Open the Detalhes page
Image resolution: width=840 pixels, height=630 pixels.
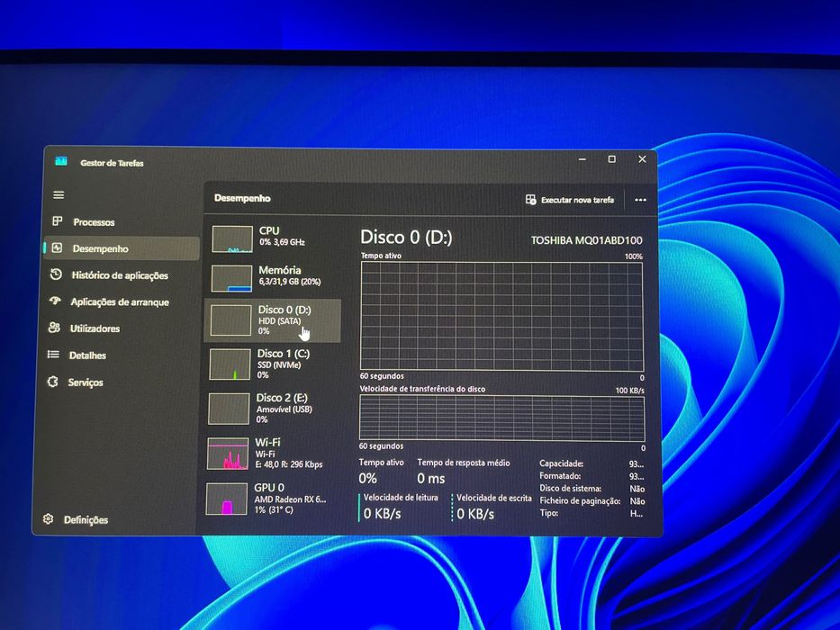click(117, 355)
